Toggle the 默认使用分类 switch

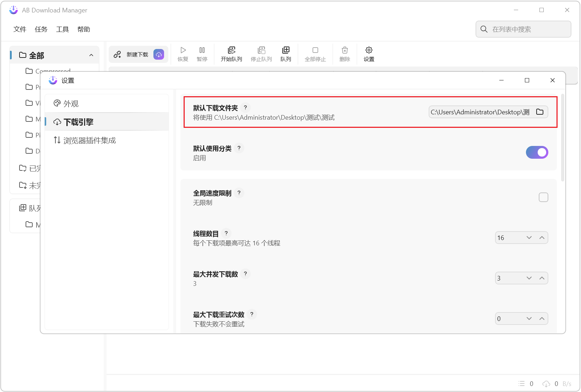[537, 152]
